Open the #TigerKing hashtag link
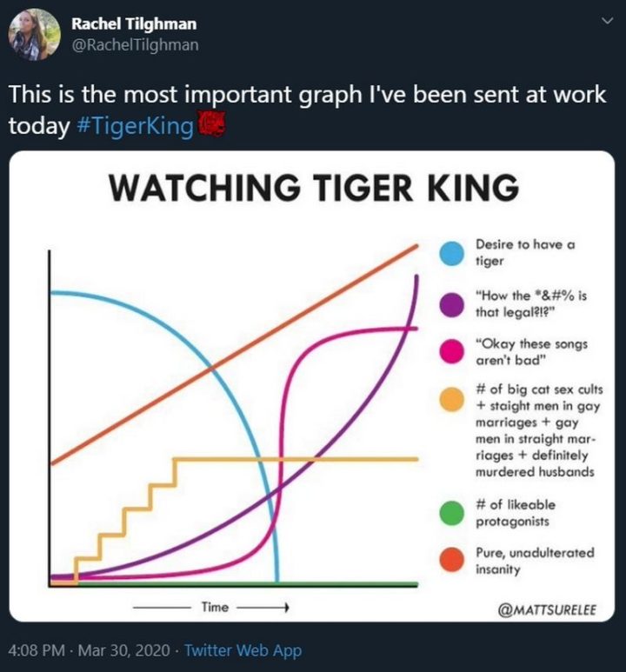 click(134, 126)
